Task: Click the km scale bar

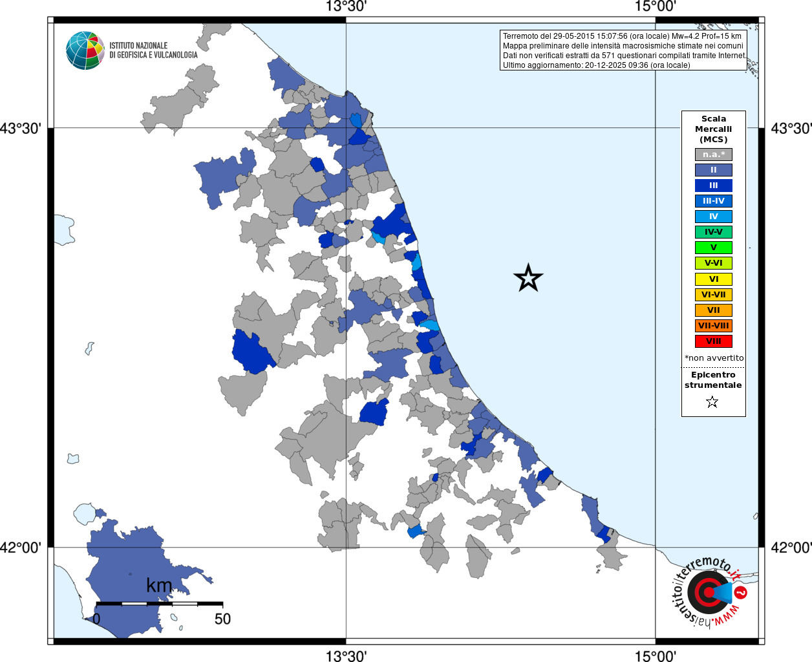Action: click(x=159, y=603)
